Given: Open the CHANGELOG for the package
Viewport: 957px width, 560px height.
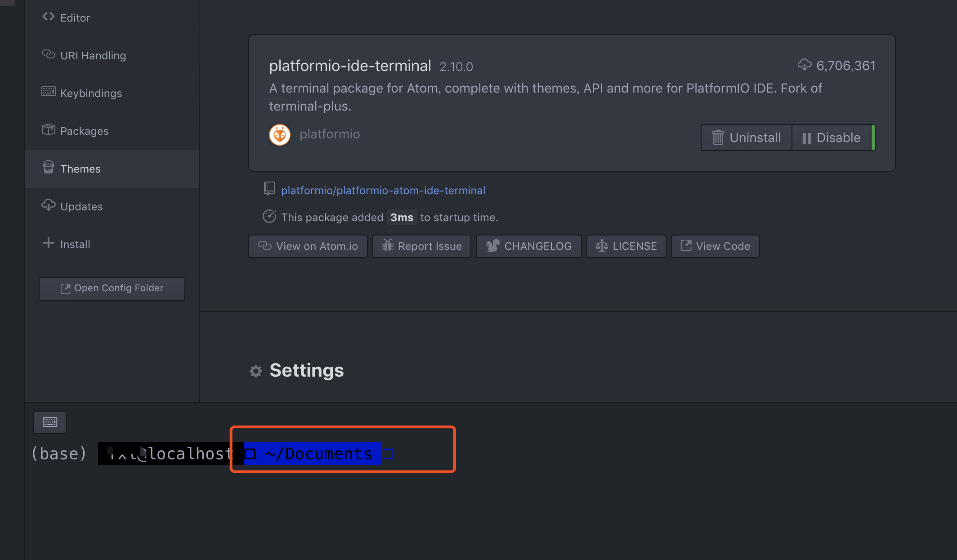Looking at the screenshot, I should click(528, 246).
